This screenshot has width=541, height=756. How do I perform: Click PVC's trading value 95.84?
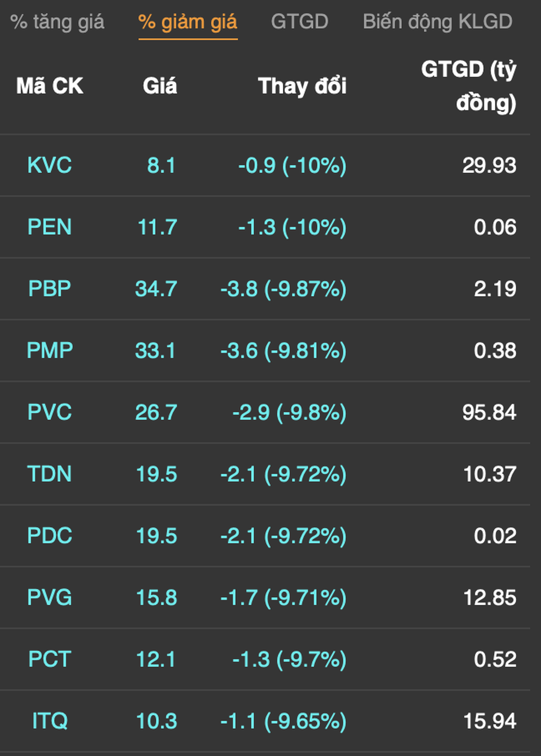tap(489, 412)
